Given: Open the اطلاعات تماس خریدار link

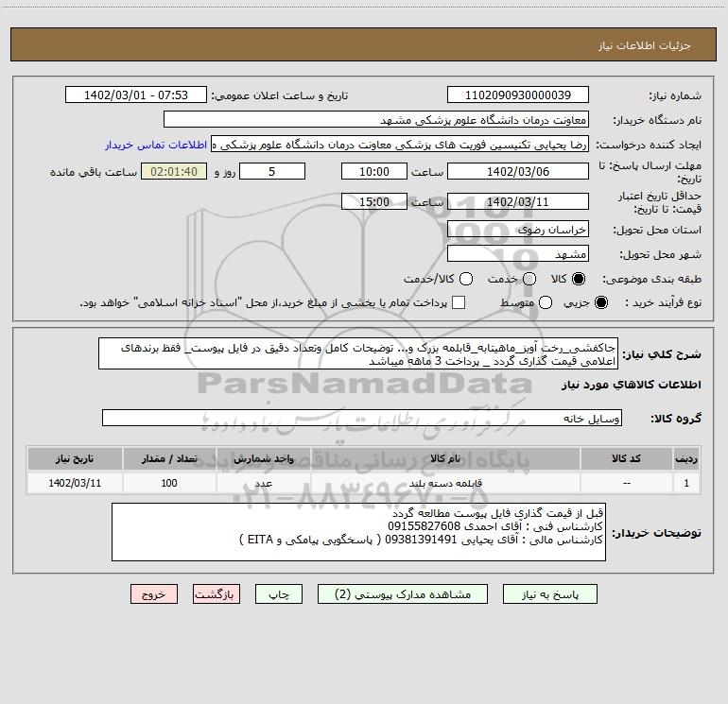Looking at the screenshot, I should [x=156, y=145].
